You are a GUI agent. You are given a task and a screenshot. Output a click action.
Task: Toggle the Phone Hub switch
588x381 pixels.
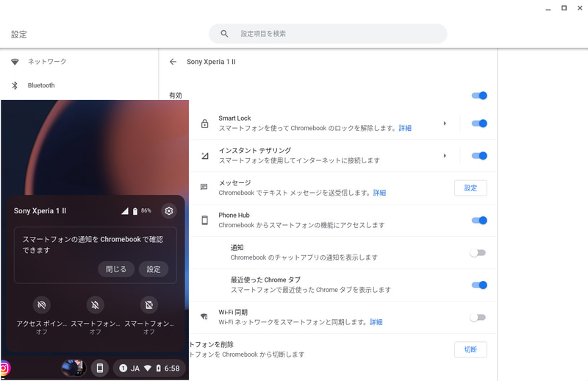tap(479, 221)
